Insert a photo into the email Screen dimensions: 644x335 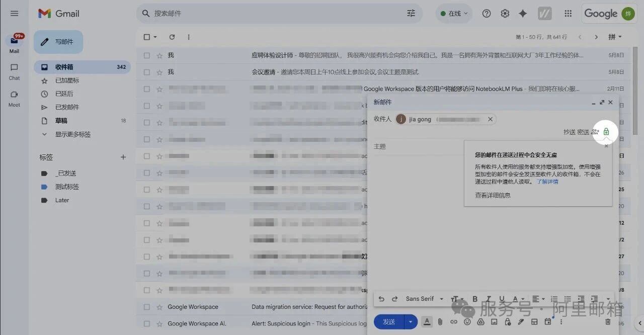494,322
